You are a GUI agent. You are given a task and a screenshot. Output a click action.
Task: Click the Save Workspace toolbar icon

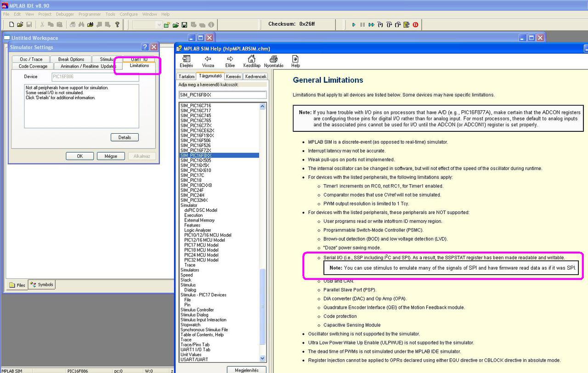click(x=184, y=24)
